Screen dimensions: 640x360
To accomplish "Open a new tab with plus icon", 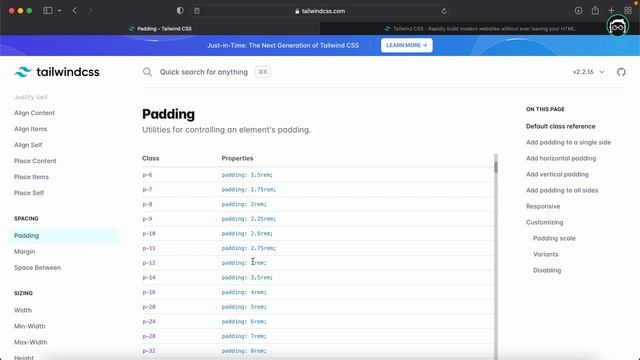I will pos(611,11).
